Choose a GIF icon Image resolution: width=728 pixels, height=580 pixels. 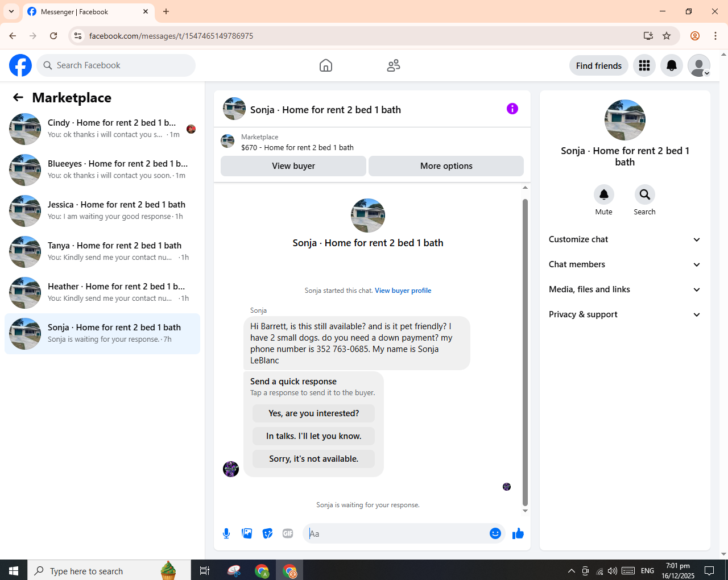point(288,533)
